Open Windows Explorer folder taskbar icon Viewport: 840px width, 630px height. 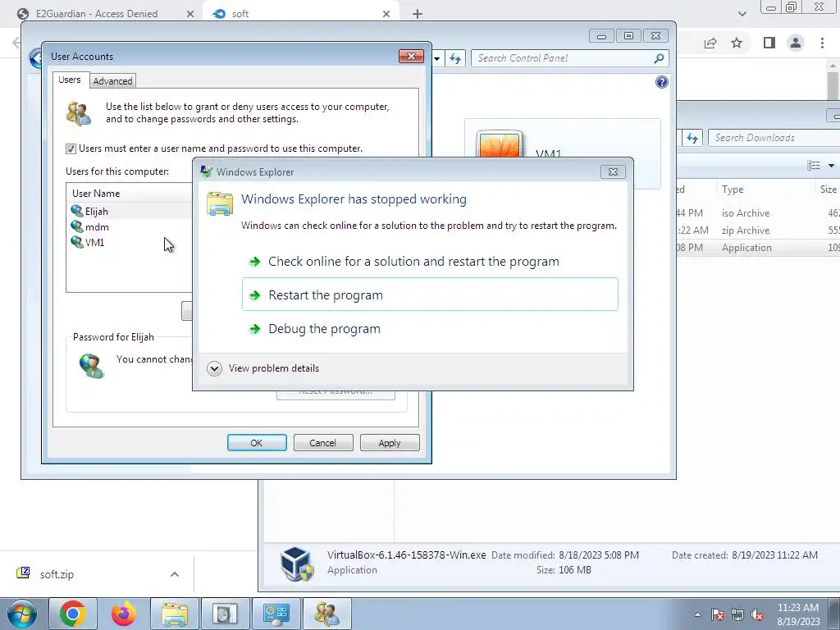coord(175,614)
